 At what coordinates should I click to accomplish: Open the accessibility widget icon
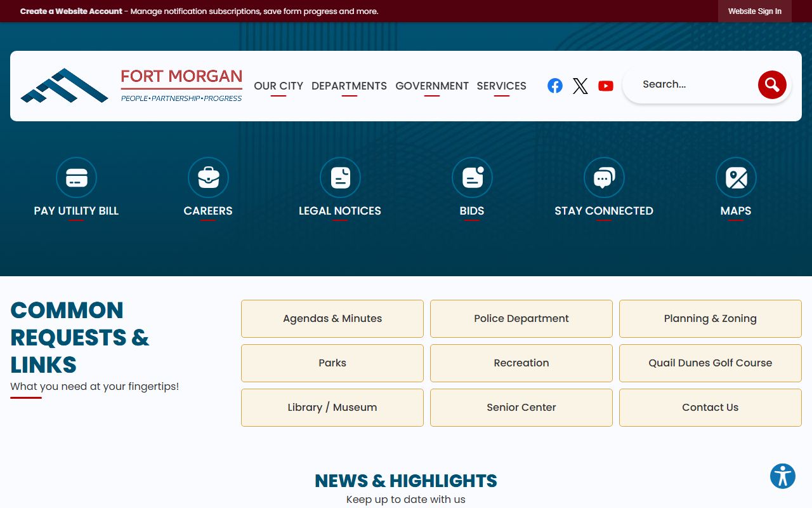[x=783, y=476]
